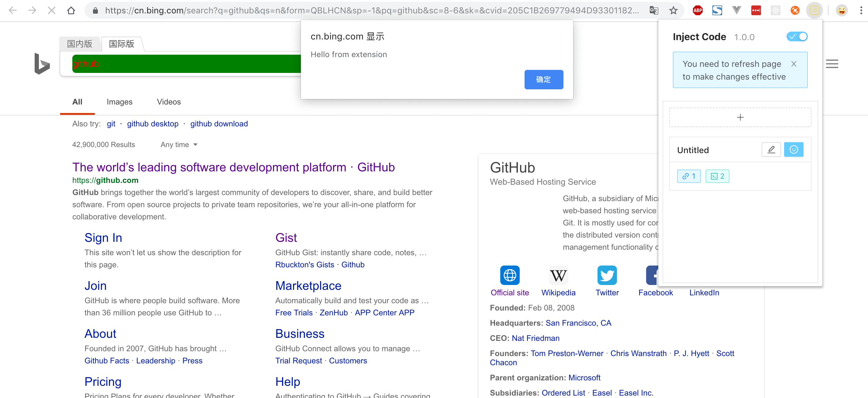The height and width of the screenshot is (398, 868).
Task: Open the Vue devtools extension icon
Action: pyautogui.click(x=737, y=10)
